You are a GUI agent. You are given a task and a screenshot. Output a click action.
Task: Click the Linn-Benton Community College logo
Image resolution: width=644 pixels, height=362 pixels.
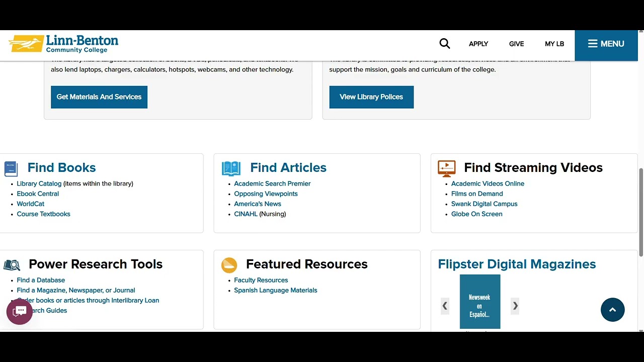point(63,44)
